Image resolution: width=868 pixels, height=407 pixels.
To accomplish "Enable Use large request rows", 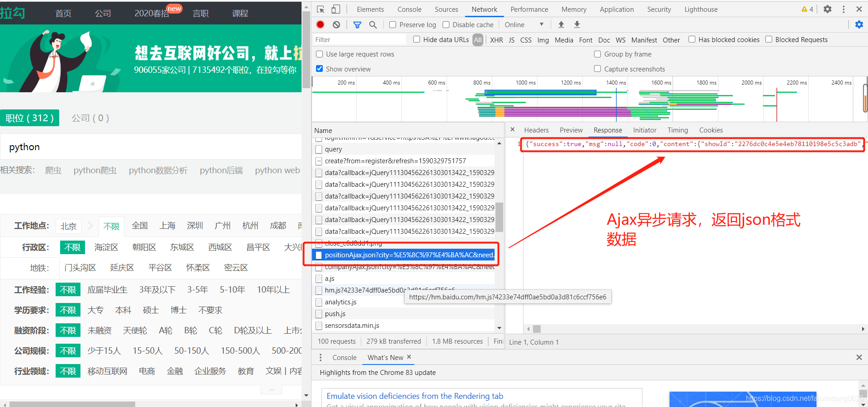I will tap(319, 54).
